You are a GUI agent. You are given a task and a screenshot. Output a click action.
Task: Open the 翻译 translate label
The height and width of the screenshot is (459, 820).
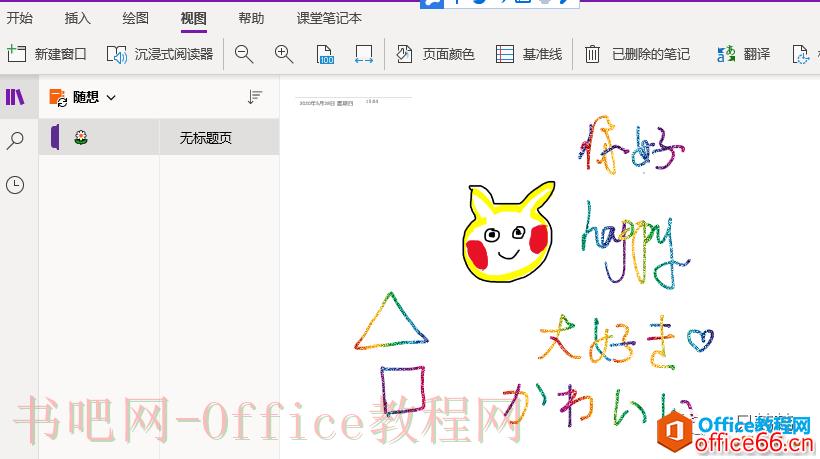756,54
